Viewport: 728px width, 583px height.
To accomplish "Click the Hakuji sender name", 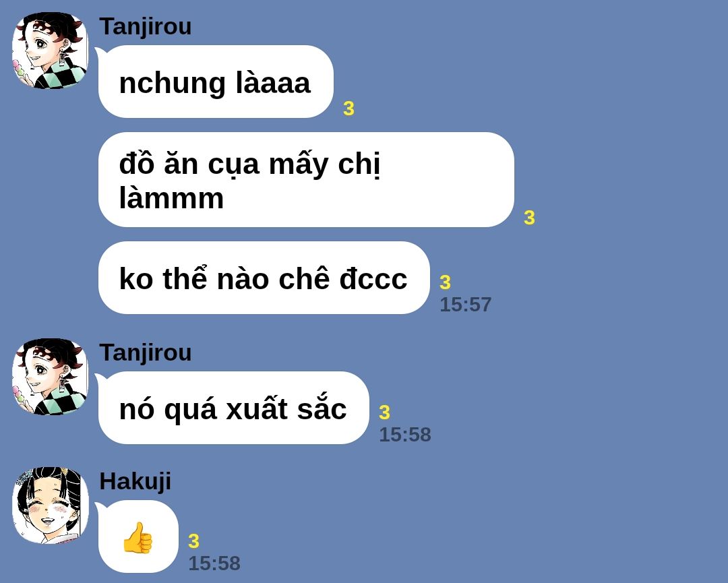I will [135, 481].
